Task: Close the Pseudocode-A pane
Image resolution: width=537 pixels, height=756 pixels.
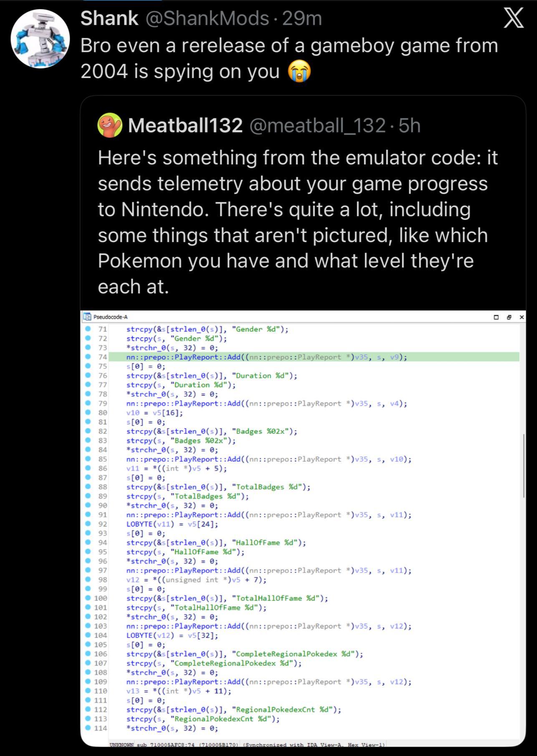Action: tap(522, 317)
